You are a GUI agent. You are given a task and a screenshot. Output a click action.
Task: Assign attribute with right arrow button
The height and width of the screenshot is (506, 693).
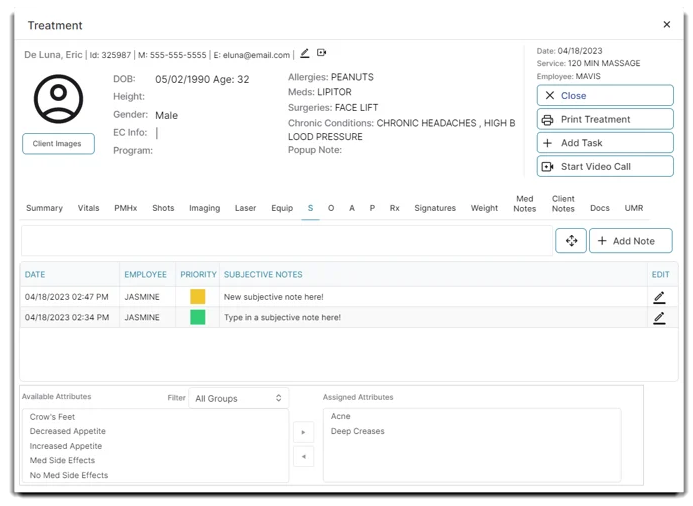(x=303, y=432)
